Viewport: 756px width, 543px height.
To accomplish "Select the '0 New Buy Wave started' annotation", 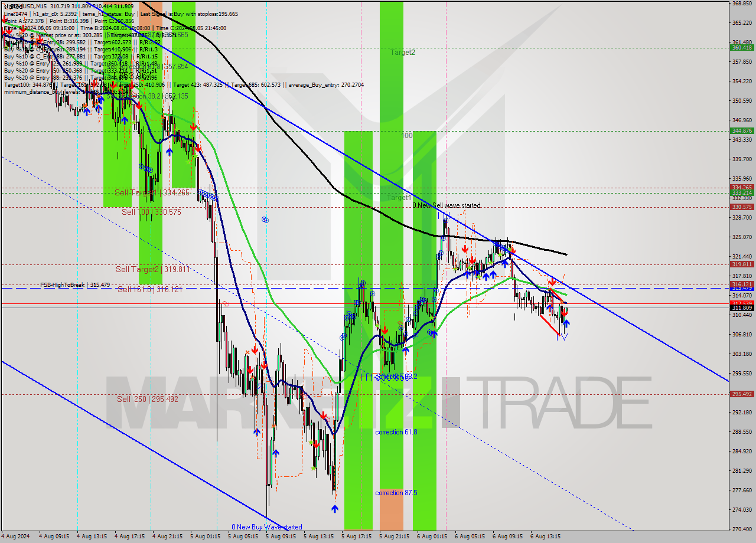I will [x=267, y=527].
